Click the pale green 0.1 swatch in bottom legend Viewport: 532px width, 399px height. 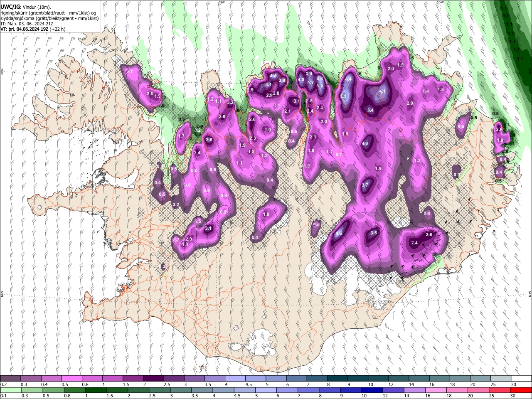point(11,390)
